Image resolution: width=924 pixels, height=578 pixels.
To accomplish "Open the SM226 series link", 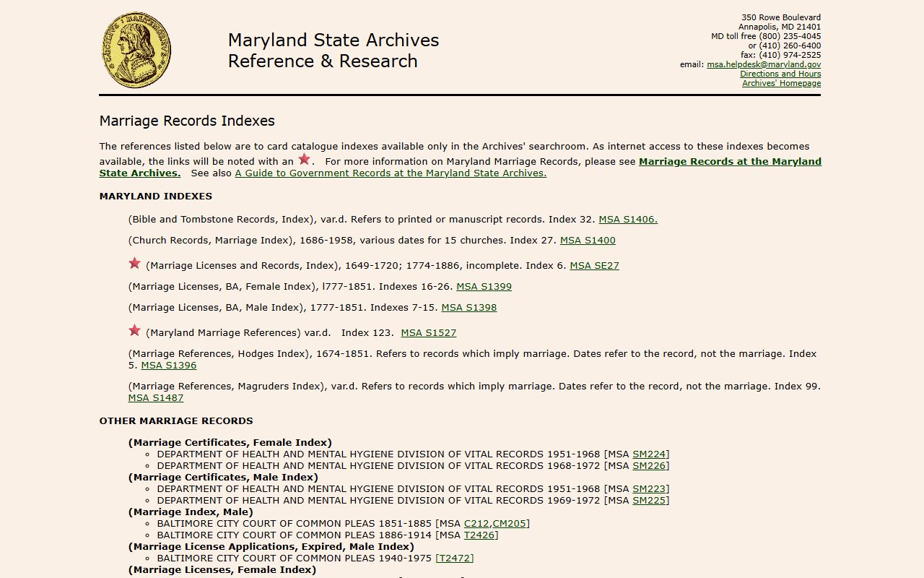I will [649, 466].
